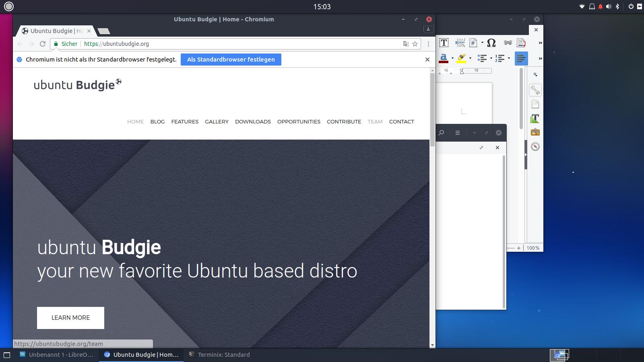Click the LEARN MORE button

point(70,318)
